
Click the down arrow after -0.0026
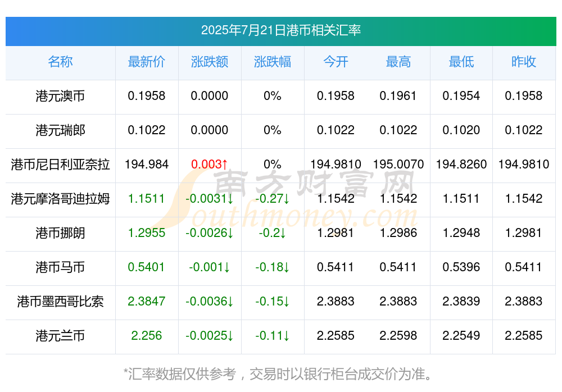[x=231, y=233]
